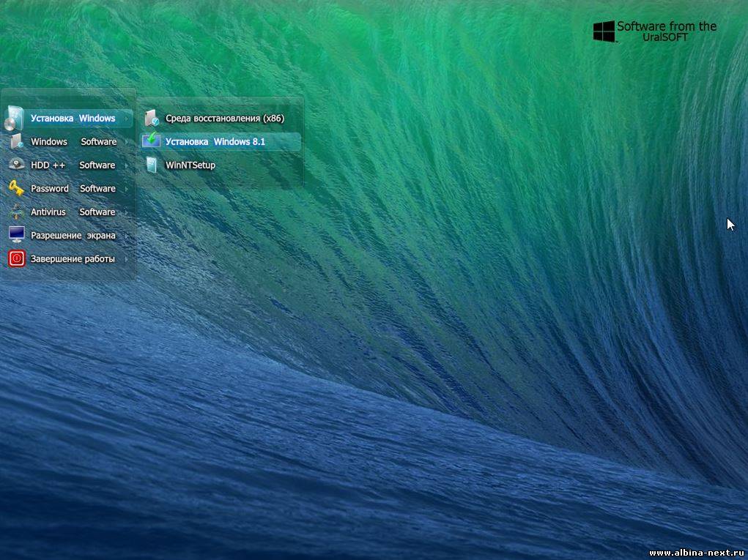Expand the arrow next to Установка Windows
748x560 pixels.
(127, 118)
